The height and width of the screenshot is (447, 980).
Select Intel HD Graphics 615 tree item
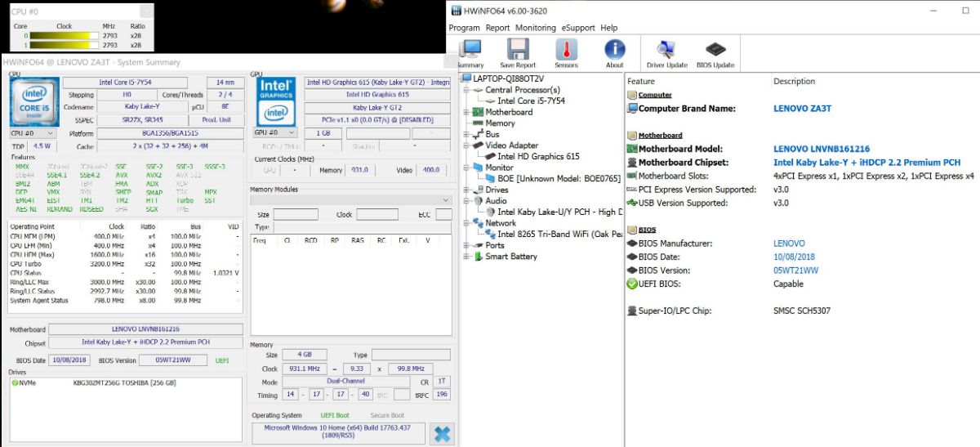[538, 156]
